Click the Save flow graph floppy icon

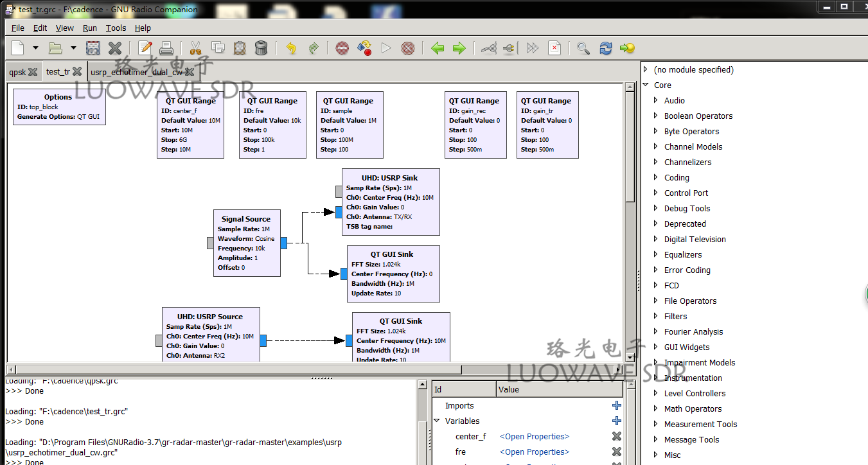coord(93,48)
